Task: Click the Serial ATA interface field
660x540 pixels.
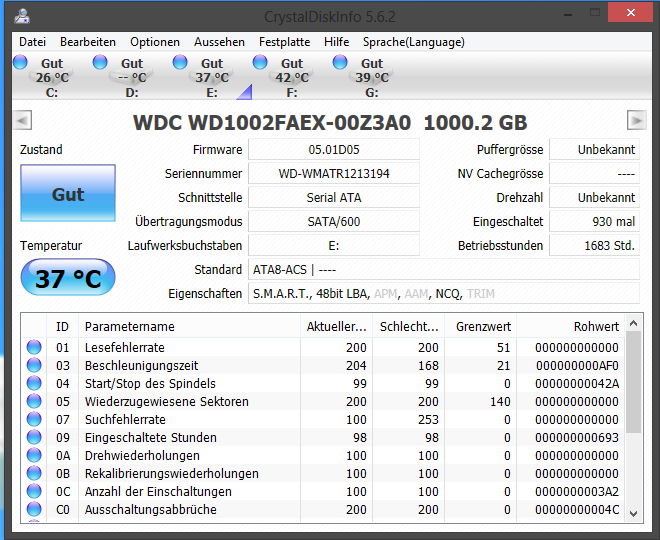Action: point(334,197)
